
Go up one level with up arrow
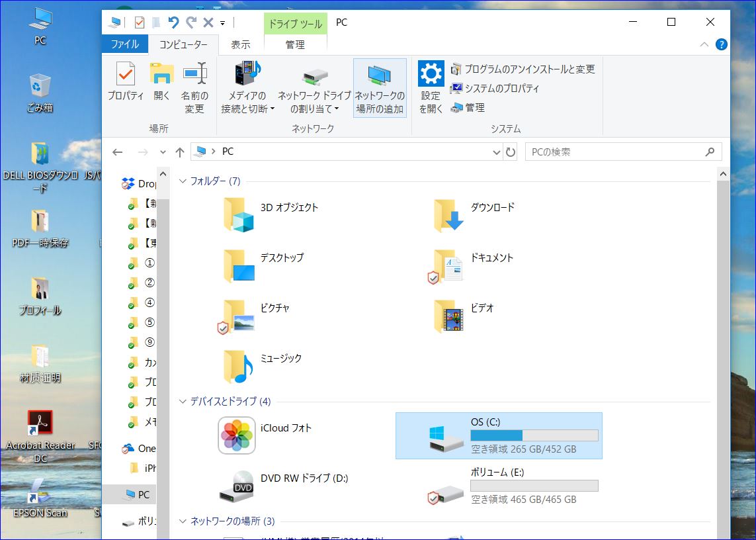click(x=180, y=152)
